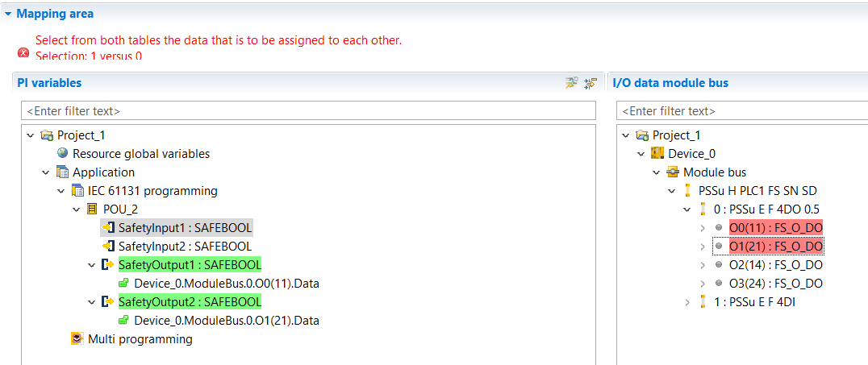Click the red error icon beside the message

click(x=23, y=52)
